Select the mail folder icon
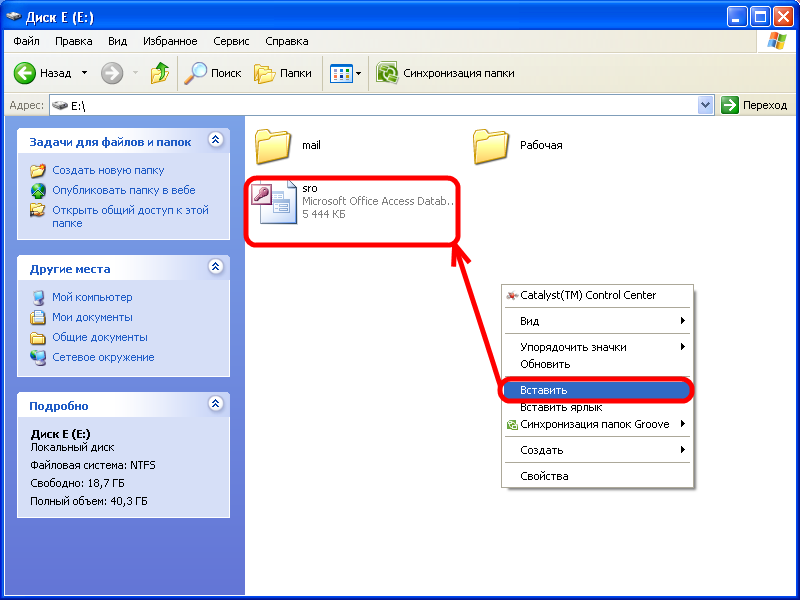The height and width of the screenshot is (600, 800). point(272,146)
